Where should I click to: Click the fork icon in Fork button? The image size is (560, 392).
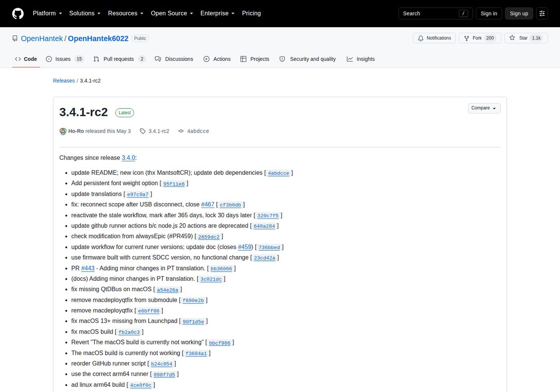click(466, 38)
